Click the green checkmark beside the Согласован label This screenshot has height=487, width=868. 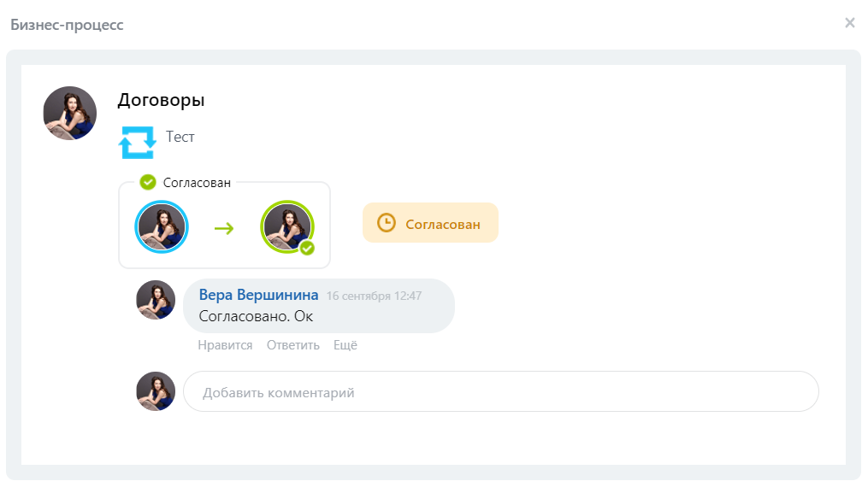click(148, 182)
